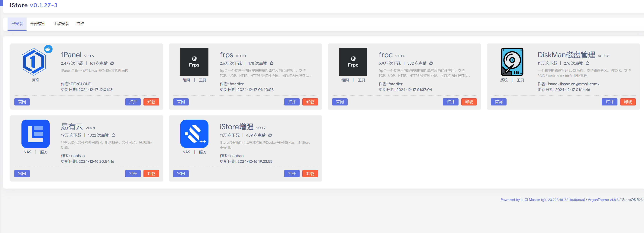
Task: Open the ArgonTheme v1.8.3 link
Action: pyautogui.click(x=603, y=199)
